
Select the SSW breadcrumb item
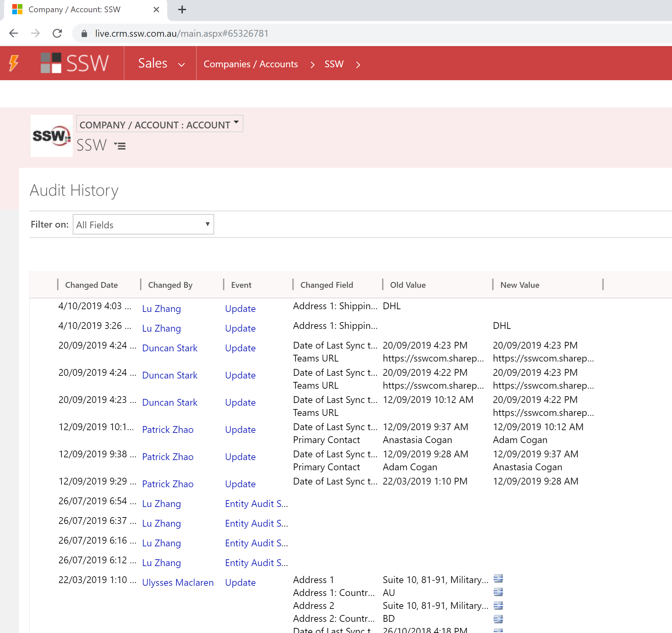coord(334,64)
